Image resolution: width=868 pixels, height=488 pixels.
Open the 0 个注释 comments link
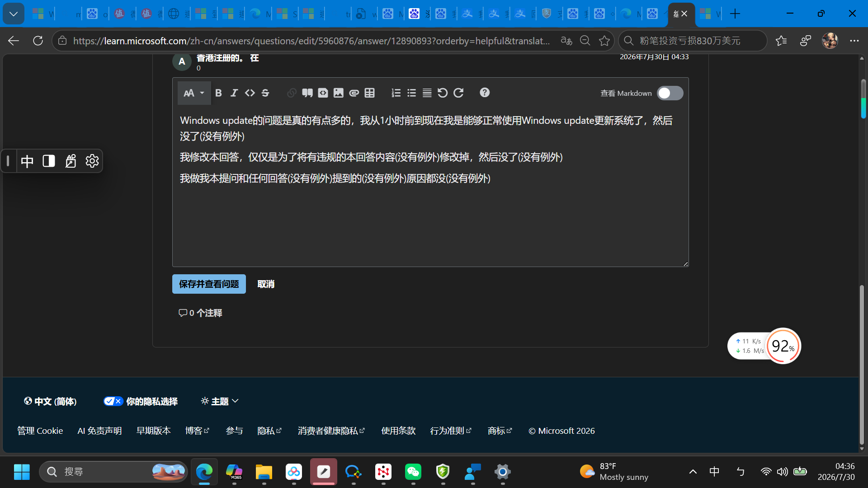(200, 313)
